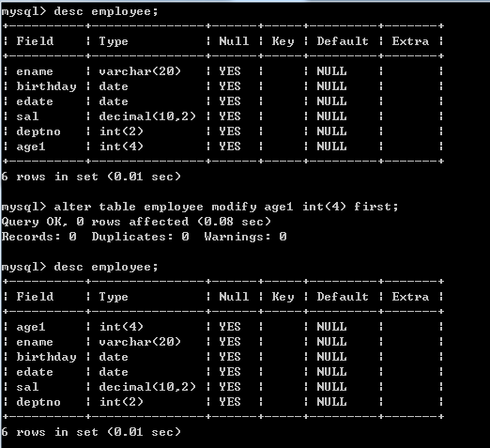Image resolution: width=490 pixels, height=448 pixels.
Task: Click 'birthday' field in the second table
Action: pyautogui.click(x=46, y=357)
